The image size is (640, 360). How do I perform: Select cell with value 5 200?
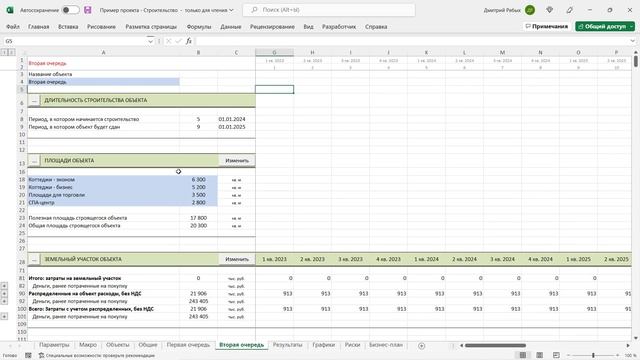coord(198,187)
